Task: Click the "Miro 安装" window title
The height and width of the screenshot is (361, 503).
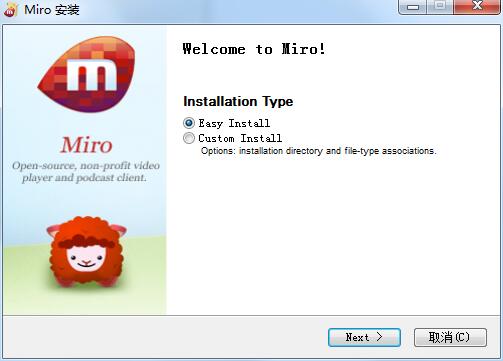Action: pyautogui.click(x=52, y=10)
